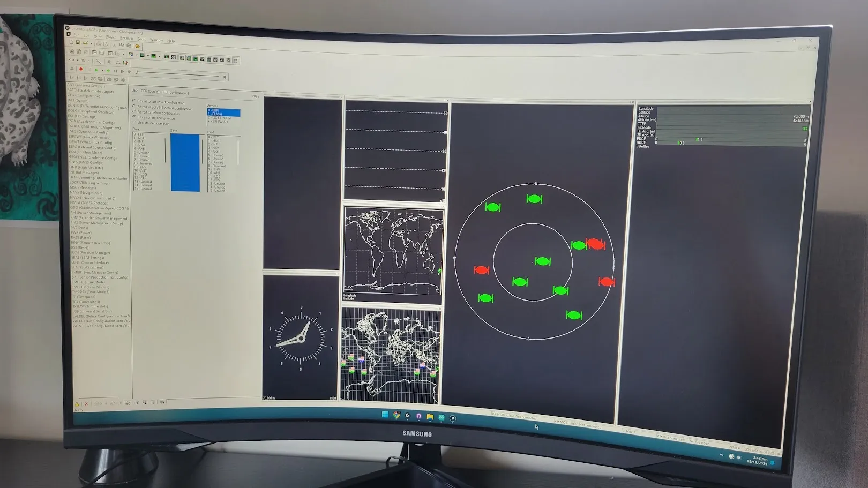Select NMEA (NMEA Protocol) in message list
The image size is (868, 488).
coord(89,203)
